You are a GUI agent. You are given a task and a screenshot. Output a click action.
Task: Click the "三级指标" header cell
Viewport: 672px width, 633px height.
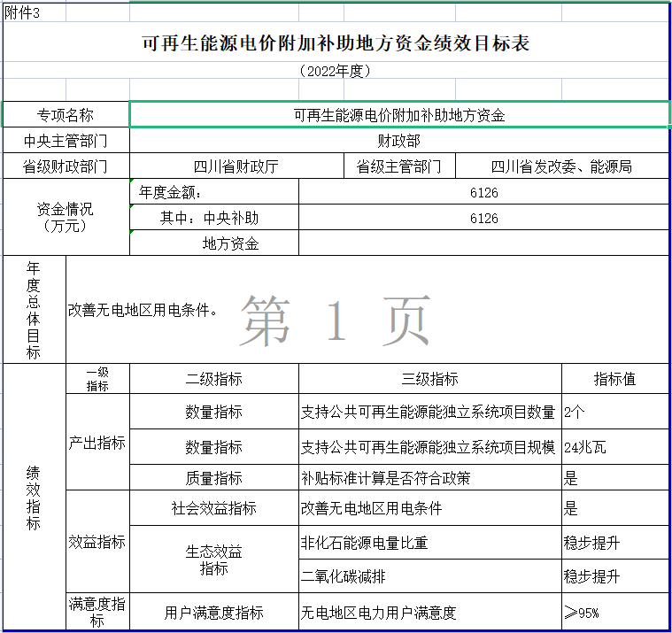(430, 379)
